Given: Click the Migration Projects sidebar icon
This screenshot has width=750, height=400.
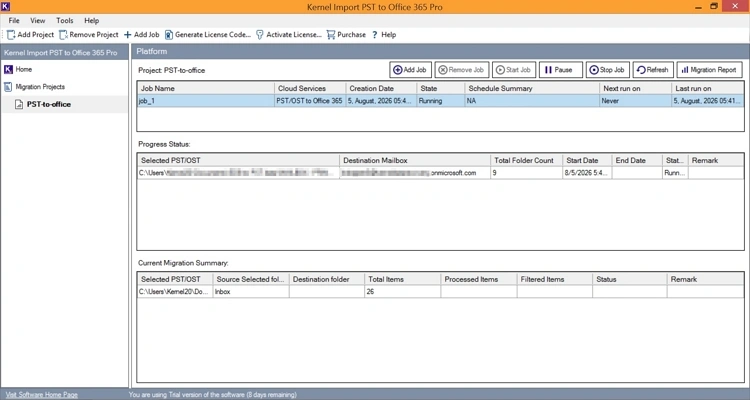Looking at the screenshot, I should pyautogui.click(x=8, y=87).
